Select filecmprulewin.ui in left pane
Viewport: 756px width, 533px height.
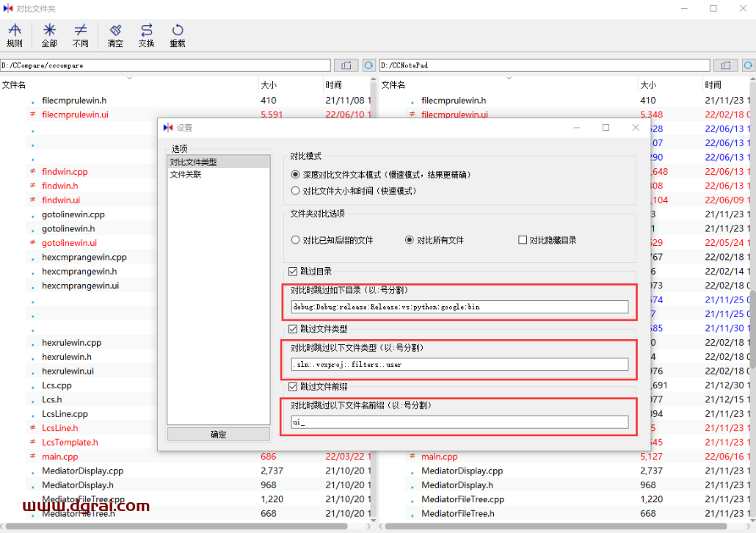click(75, 115)
